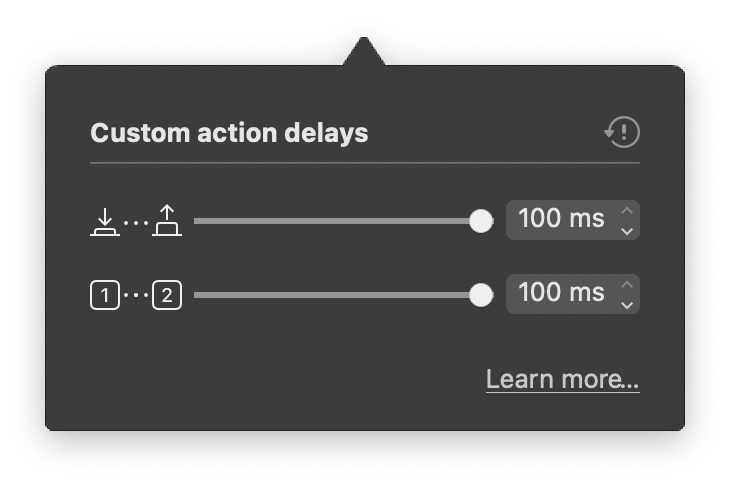Click the start of press-release slider track
The width and height of the screenshot is (730, 484).
pyautogui.click(x=196, y=221)
